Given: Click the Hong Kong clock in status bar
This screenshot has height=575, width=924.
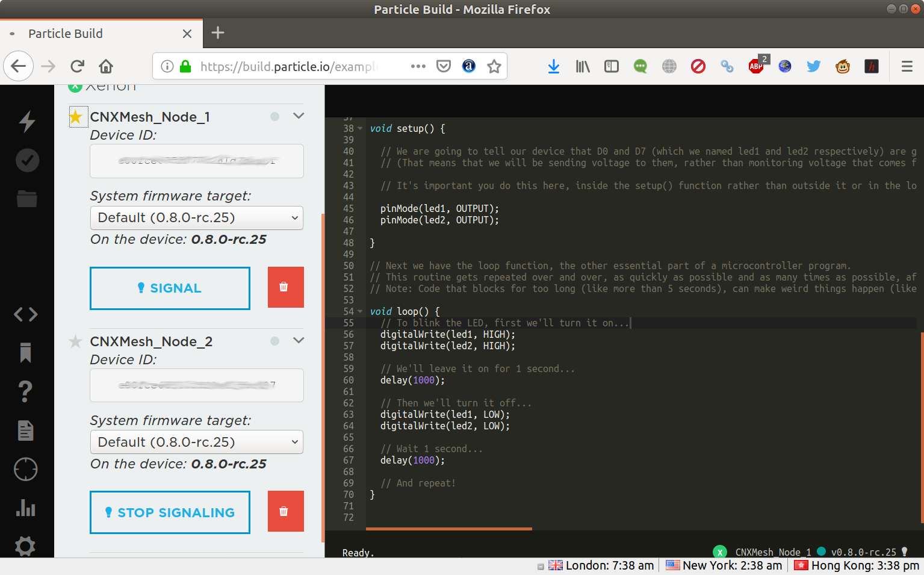Looking at the screenshot, I should 857,565.
